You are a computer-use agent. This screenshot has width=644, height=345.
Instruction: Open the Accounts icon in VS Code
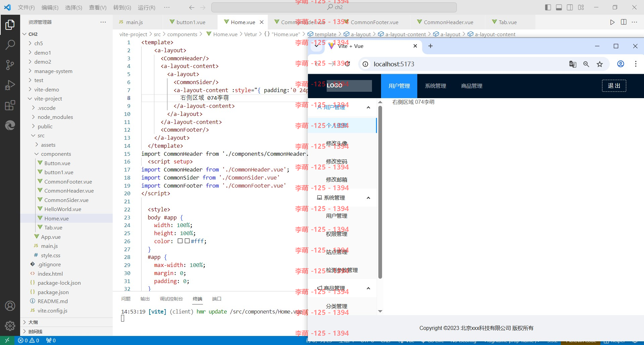pos(10,306)
